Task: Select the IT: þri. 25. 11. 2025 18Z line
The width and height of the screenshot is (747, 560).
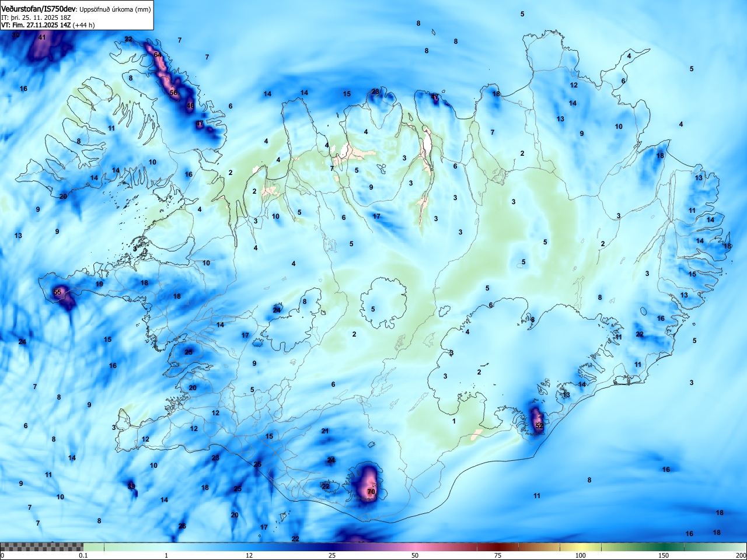Action: coord(36,17)
